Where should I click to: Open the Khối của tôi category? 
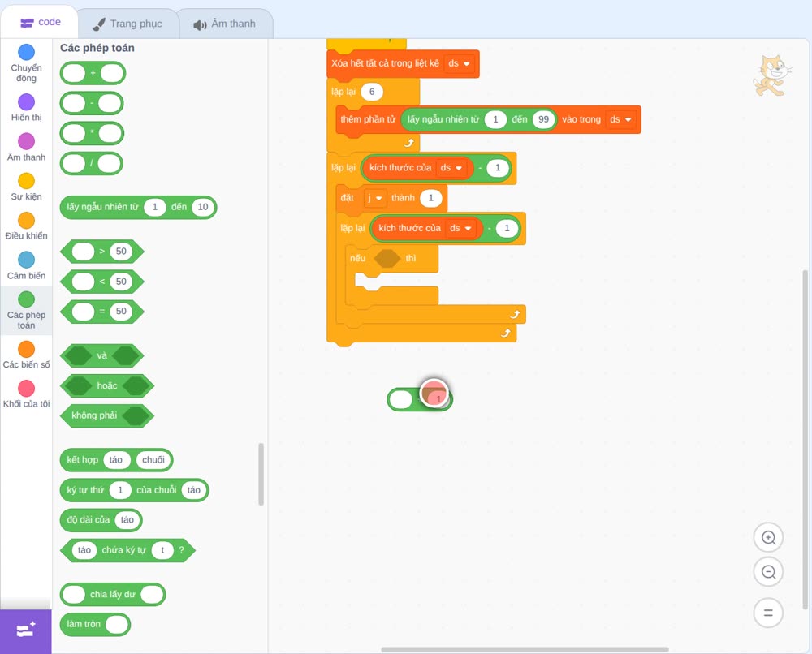[x=26, y=394]
